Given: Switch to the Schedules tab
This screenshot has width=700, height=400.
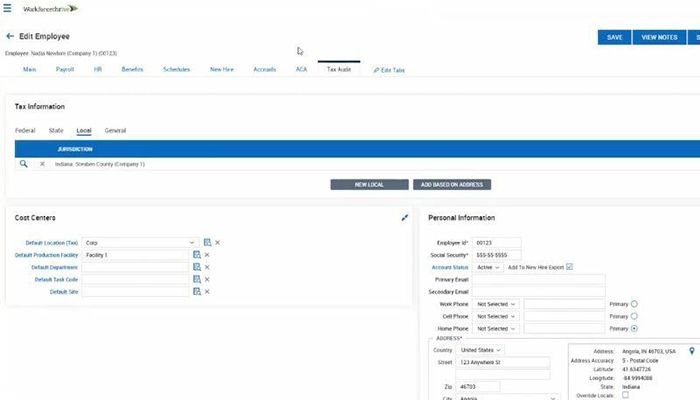Looking at the screenshot, I should coord(176,69).
